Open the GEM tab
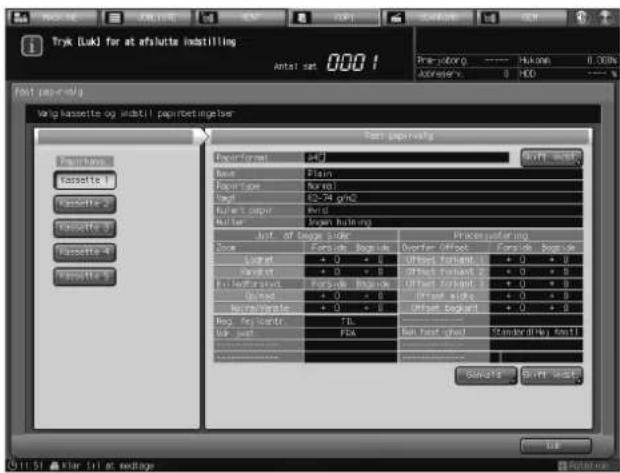 522,17
